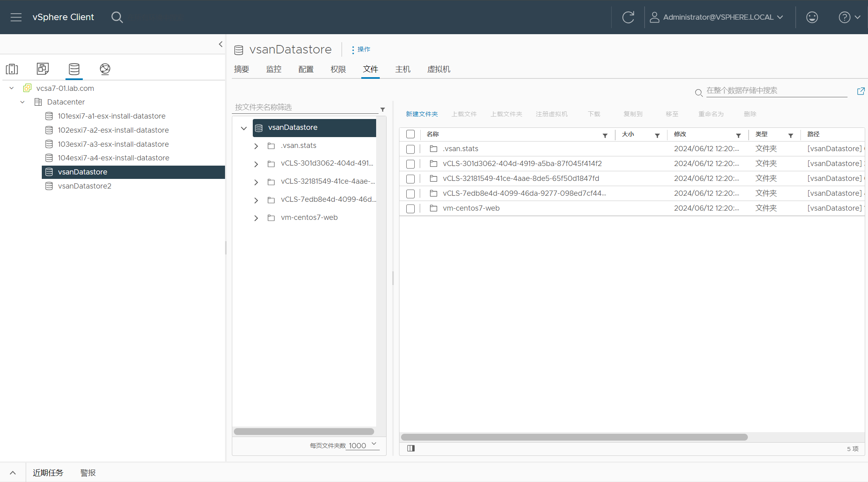This screenshot has height=482, width=868.
Task: Open the Modified column filter
Action: pyautogui.click(x=738, y=135)
